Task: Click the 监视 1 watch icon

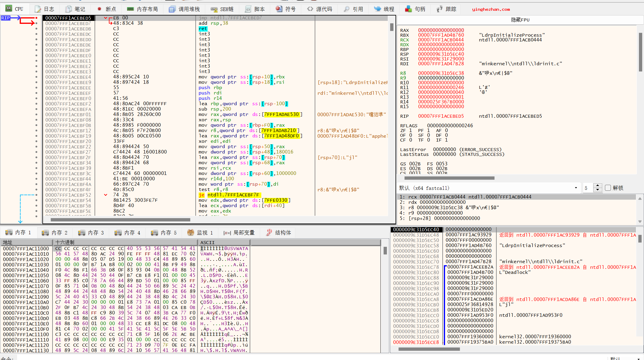Action: (x=191, y=232)
